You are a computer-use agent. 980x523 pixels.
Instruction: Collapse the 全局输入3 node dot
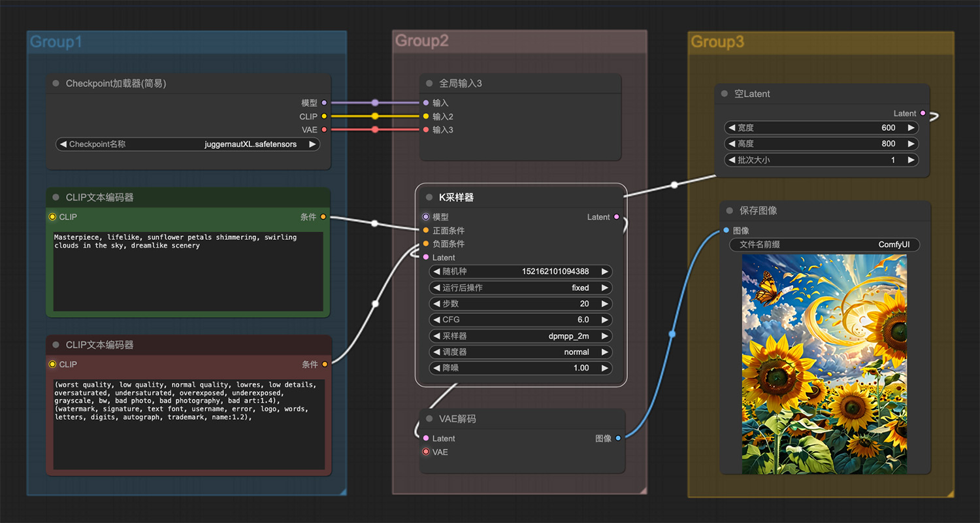429,84
